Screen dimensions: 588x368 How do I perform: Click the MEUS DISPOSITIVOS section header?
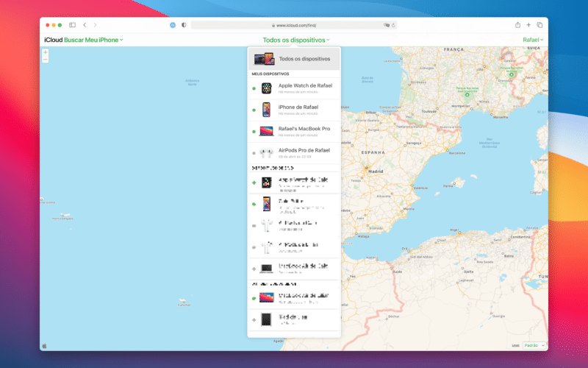[270, 74]
